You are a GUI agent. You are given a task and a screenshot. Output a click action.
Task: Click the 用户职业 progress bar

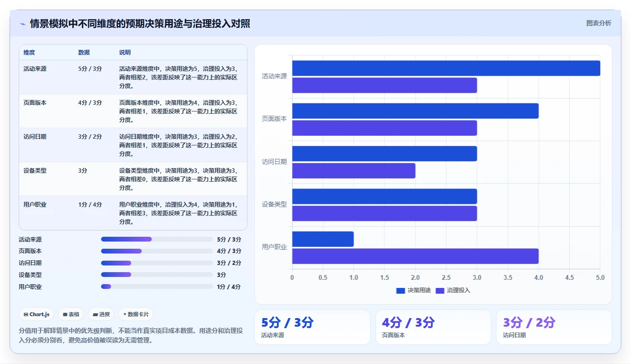(x=157, y=287)
